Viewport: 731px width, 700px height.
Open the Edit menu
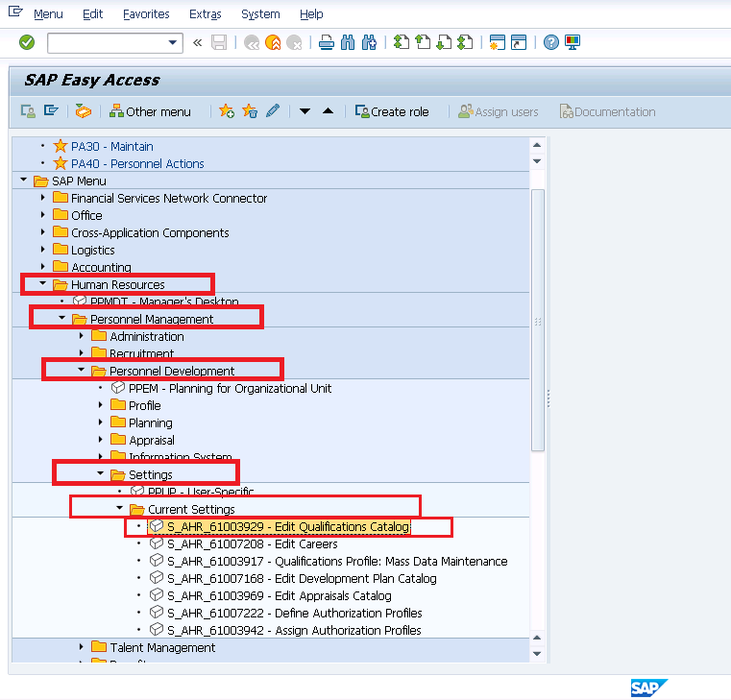tap(93, 14)
